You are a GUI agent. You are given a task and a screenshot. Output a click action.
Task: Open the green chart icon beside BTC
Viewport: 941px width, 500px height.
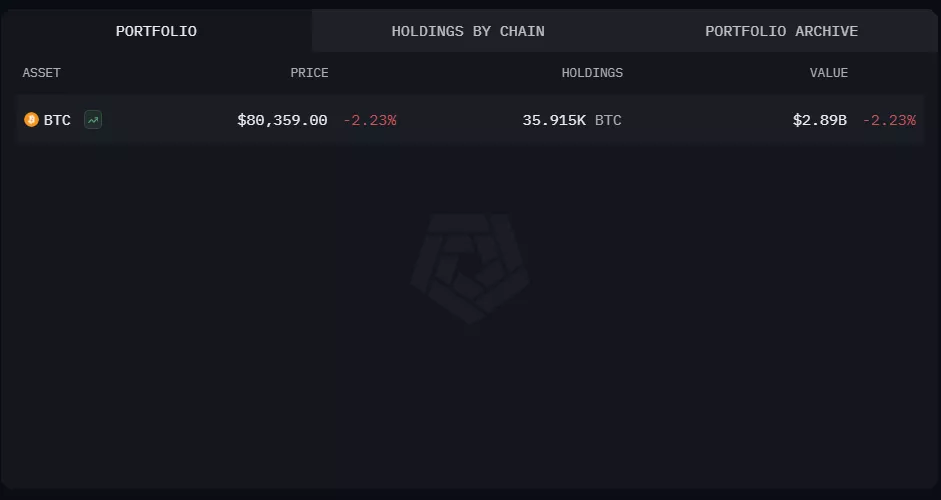tap(93, 120)
